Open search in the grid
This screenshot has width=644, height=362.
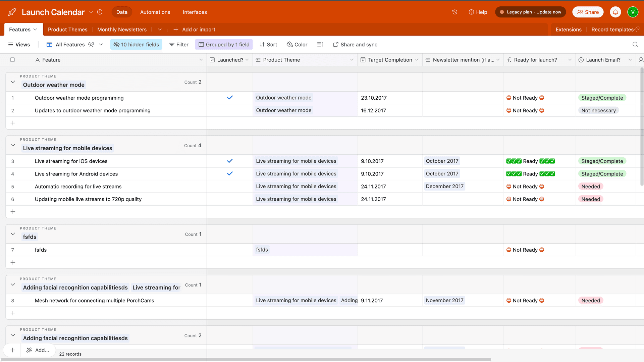tap(635, 44)
